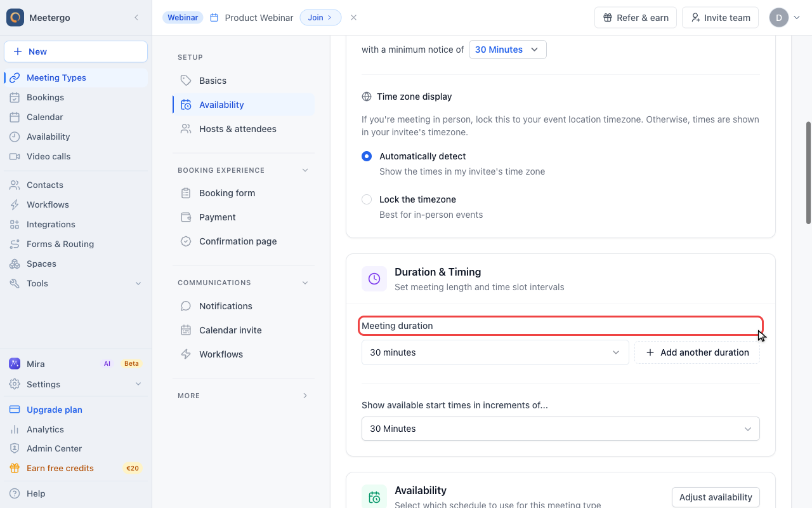This screenshot has width=812, height=508.
Task: Click the Availability section calendar icon
Action: pyautogui.click(x=374, y=497)
